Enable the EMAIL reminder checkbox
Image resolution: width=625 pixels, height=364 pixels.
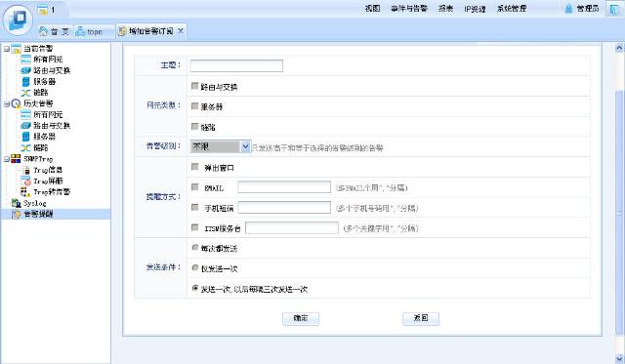coord(195,186)
